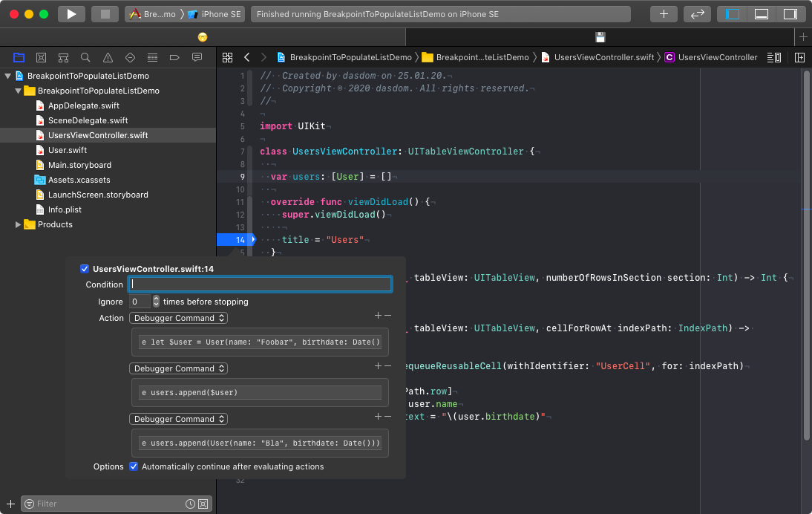The height and width of the screenshot is (514, 812).
Task: Open Main.storyboard
Action: [79, 165]
